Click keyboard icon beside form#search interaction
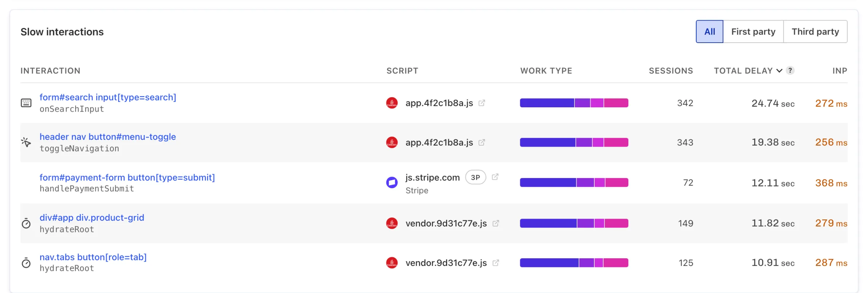Image resolution: width=868 pixels, height=293 pixels. [26, 103]
